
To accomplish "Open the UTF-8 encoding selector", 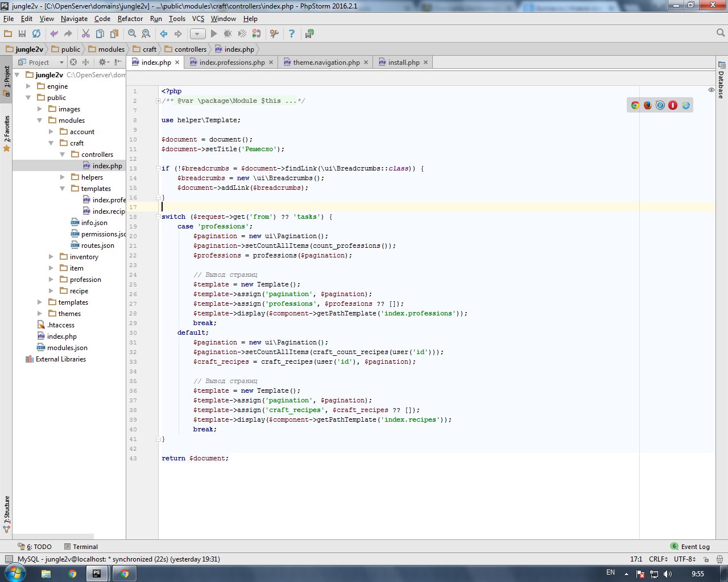I will [x=685, y=559].
